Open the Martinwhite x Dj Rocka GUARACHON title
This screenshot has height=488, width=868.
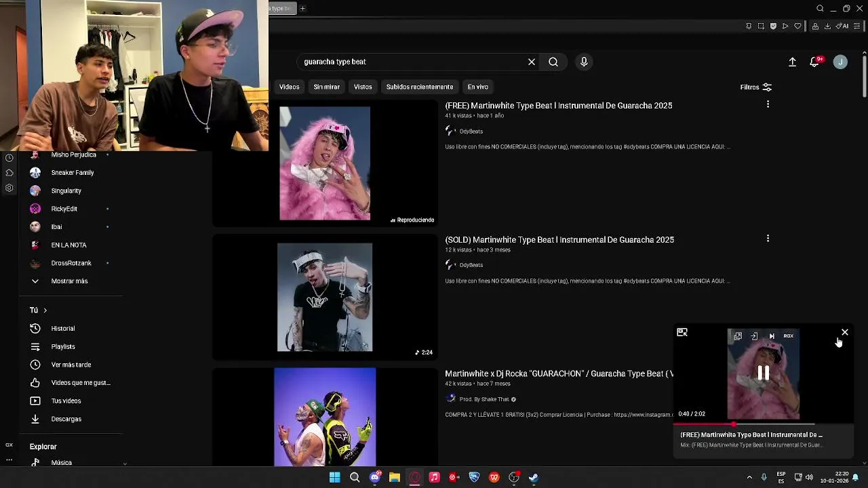559,373
